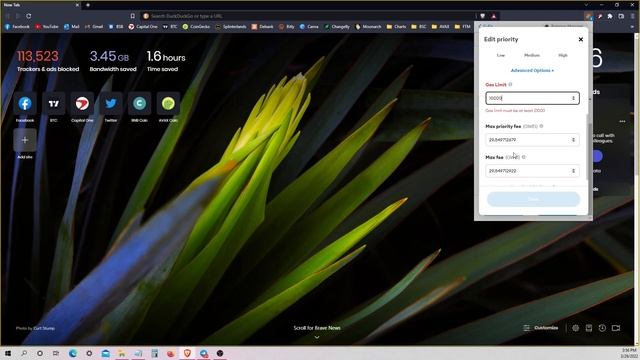Screen dimensions: 640x360
Task: Open a new tab with plus button
Action: click(88, 5)
